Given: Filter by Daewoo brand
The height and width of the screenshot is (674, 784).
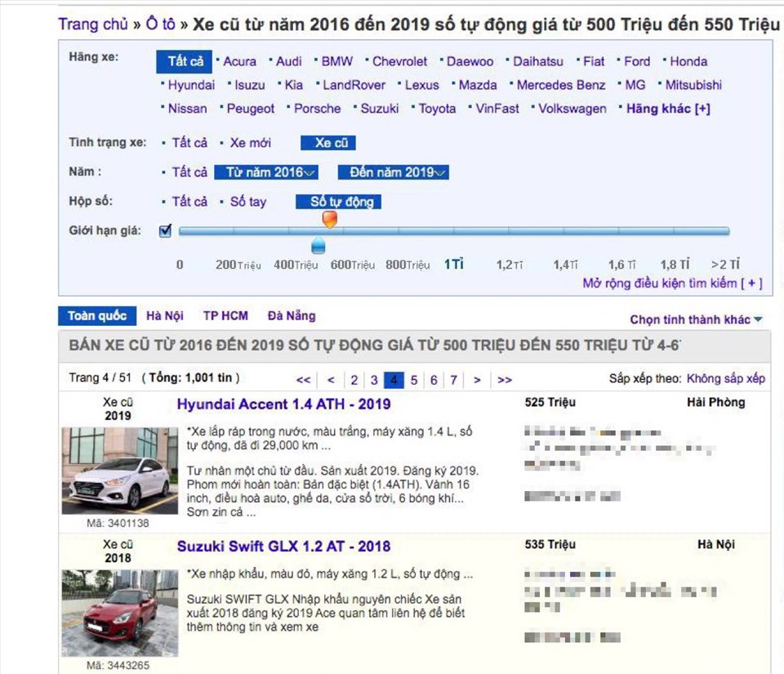Looking at the screenshot, I should (x=470, y=61).
